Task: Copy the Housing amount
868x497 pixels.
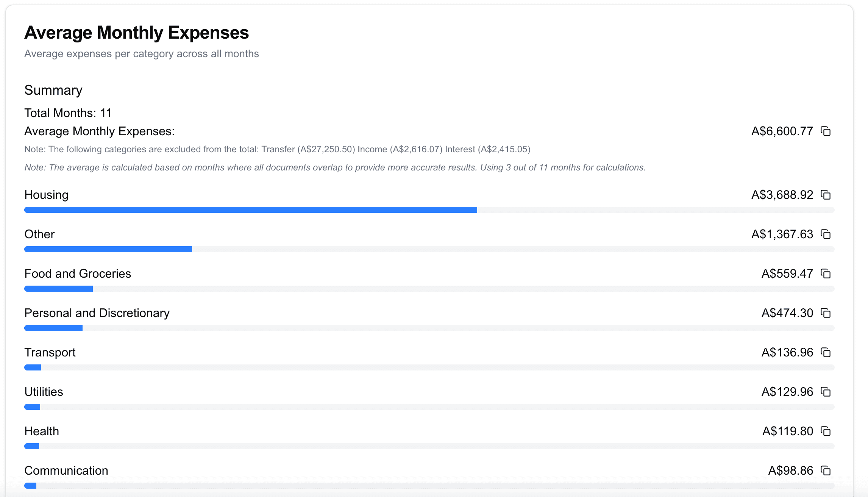Action: (x=826, y=195)
